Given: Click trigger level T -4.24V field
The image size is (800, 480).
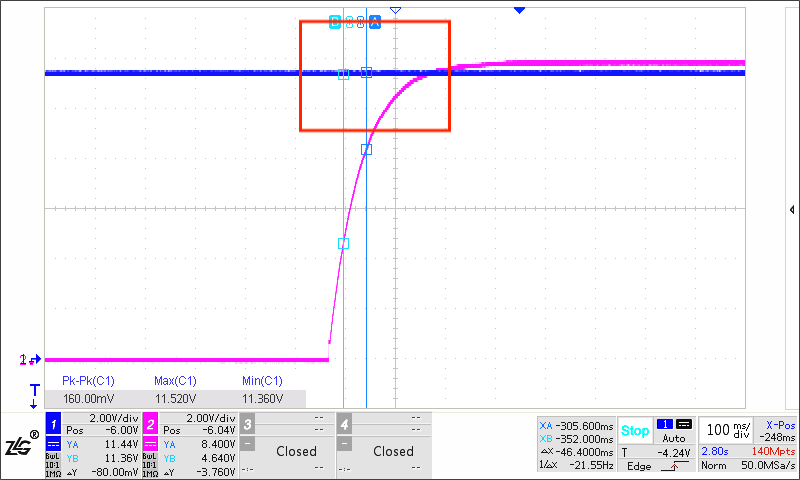Looking at the screenshot, I should click(656, 452).
